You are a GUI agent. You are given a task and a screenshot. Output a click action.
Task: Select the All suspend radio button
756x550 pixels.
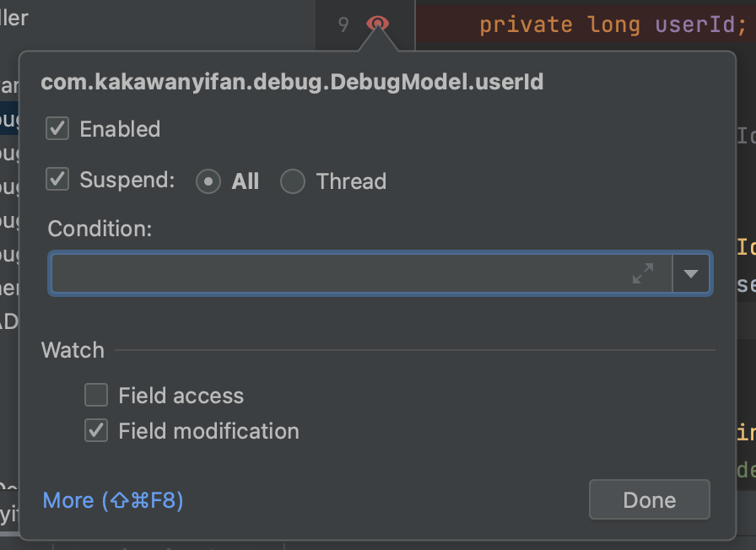pyautogui.click(x=208, y=181)
